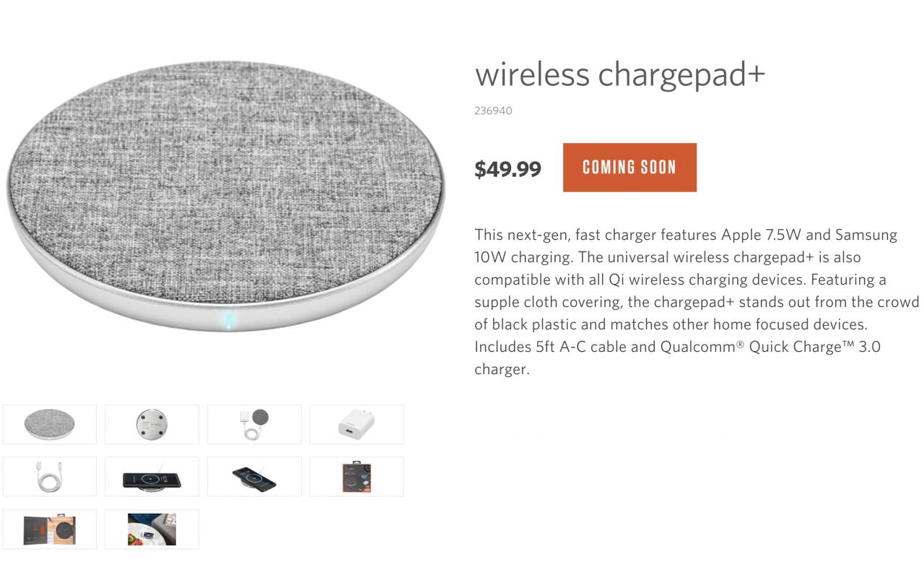This screenshot has width=924, height=583.
Task: Open the opened packaging box thumbnail
Action: point(49,529)
